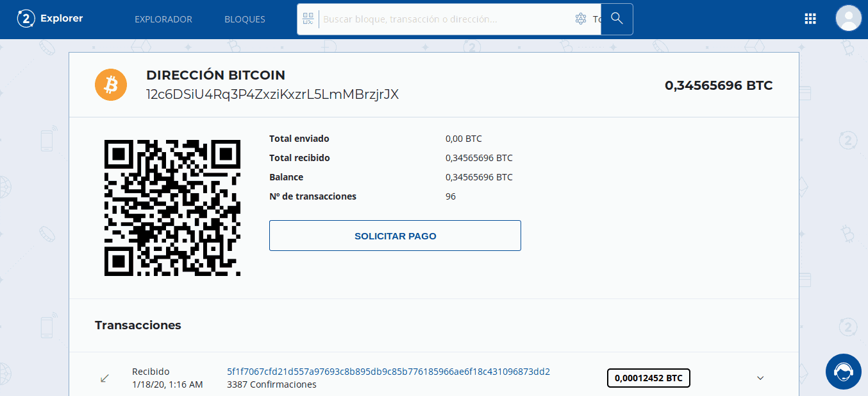Click the 0,00012452 BTC amount badge
Screen dimensions: 868x396
(649, 378)
